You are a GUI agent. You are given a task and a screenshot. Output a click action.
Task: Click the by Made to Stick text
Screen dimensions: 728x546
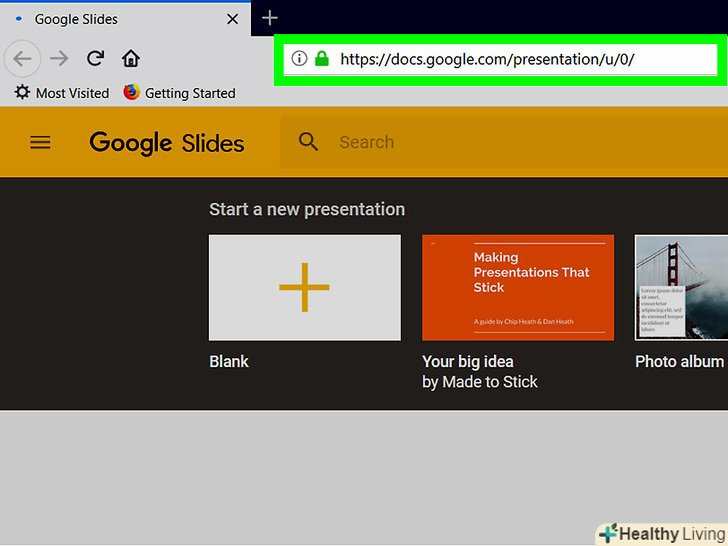[x=480, y=382]
